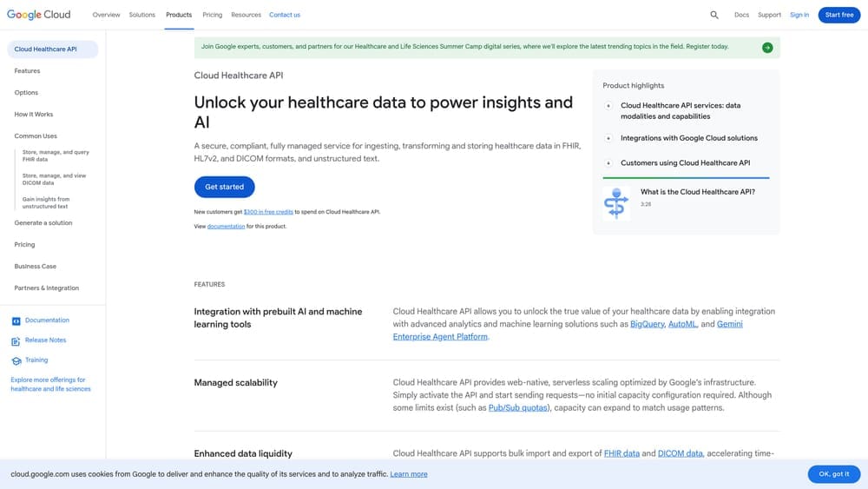This screenshot has height=489, width=868.
Task: Open Docs link in header
Action: tap(741, 15)
